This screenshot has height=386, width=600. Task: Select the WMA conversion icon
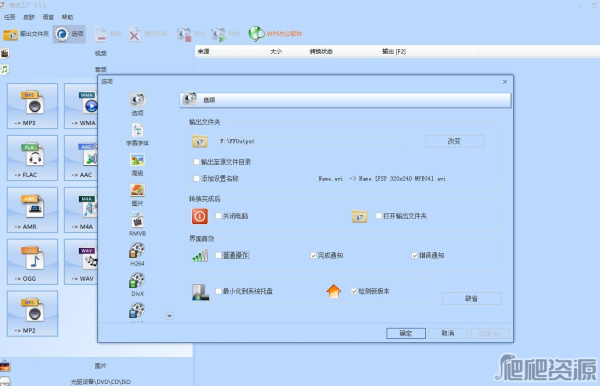click(81, 106)
